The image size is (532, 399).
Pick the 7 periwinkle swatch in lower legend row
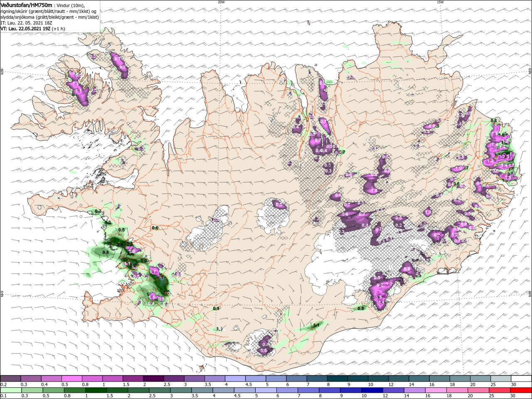point(308,390)
